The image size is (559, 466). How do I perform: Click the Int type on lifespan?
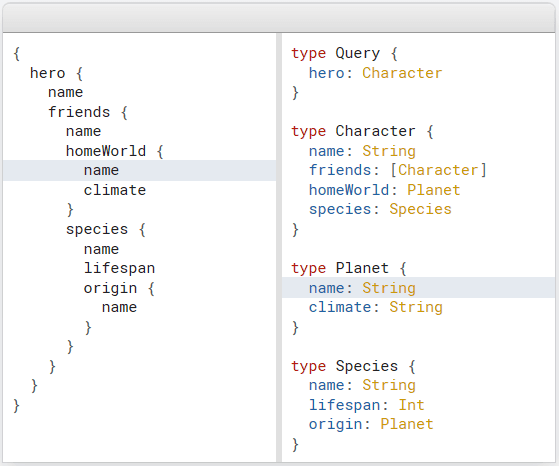(411, 405)
